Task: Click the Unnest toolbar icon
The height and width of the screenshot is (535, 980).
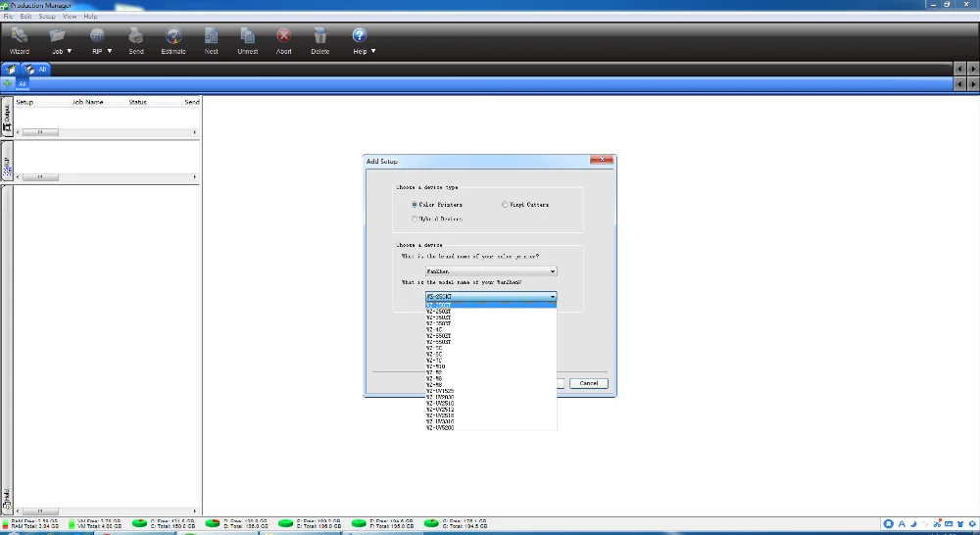Action: coord(248,35)
